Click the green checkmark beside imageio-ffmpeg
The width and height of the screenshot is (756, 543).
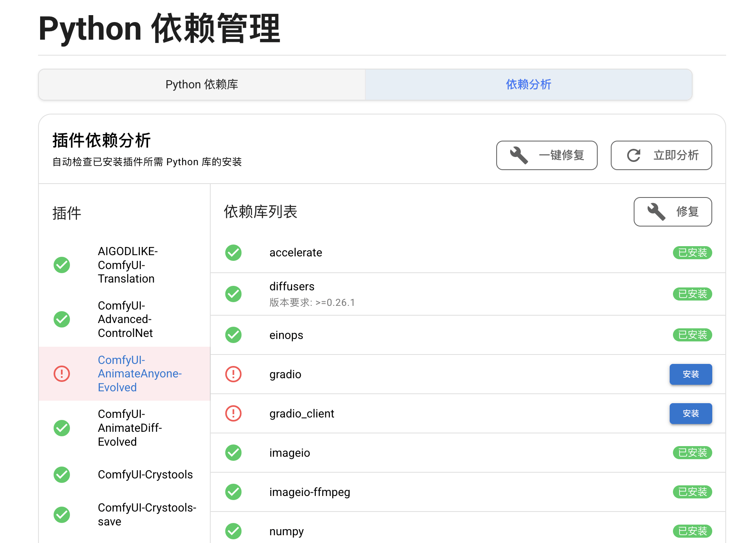point(233,492)
